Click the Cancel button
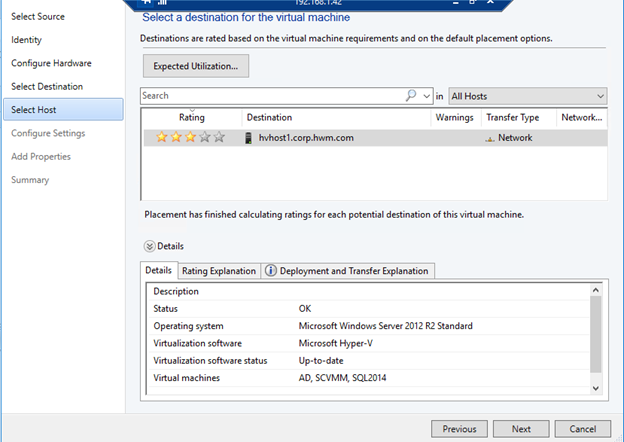Viewport: 624px width, 442px height. 583,429
